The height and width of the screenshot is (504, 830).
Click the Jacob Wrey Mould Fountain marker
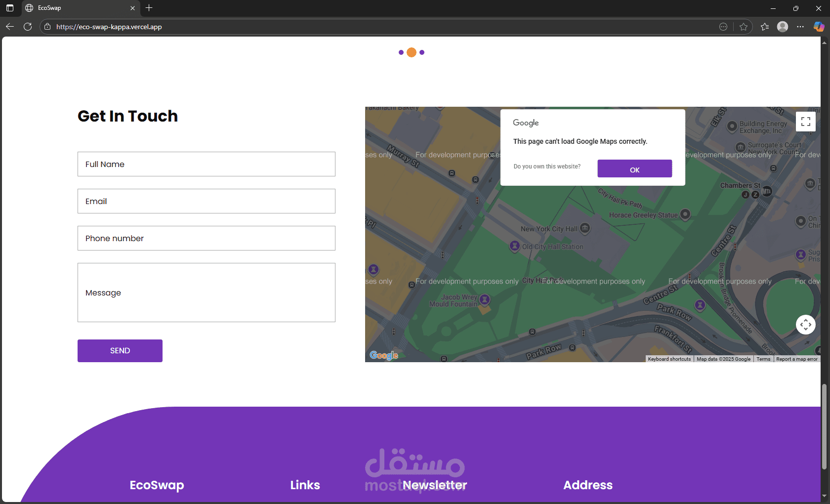485,299
